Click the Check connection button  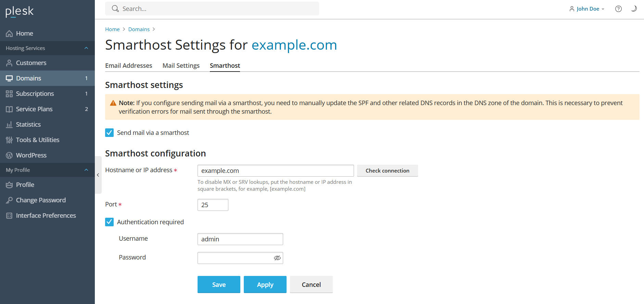click(387, 170)
